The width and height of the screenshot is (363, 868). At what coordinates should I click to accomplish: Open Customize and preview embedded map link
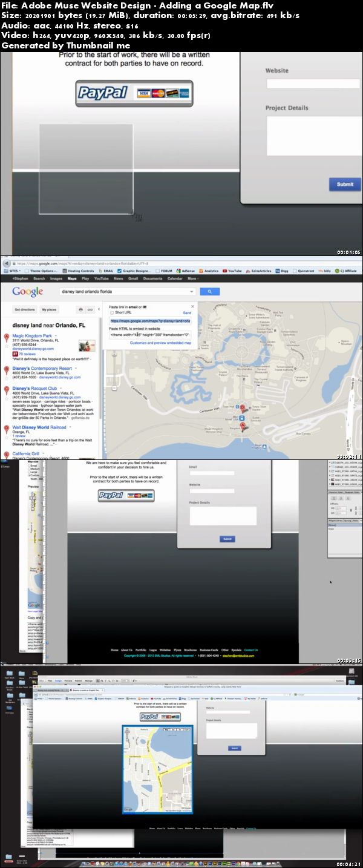pos(160,343)
